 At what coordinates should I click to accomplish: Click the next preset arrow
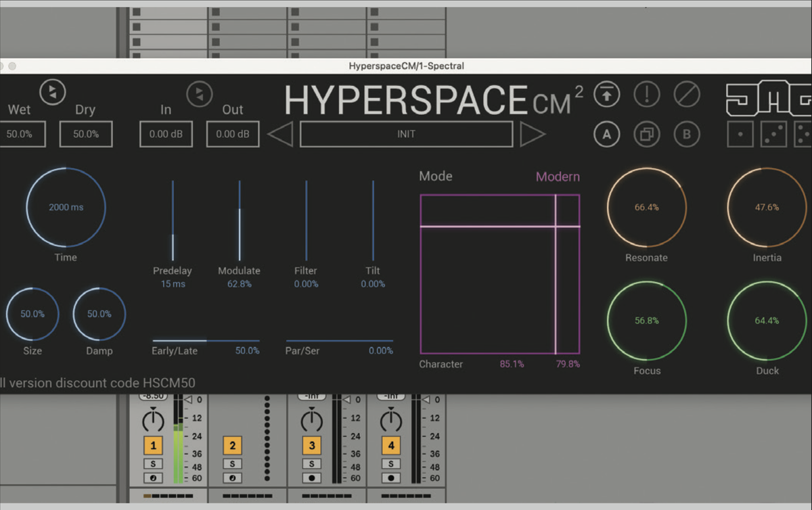[x=534, y=133]
